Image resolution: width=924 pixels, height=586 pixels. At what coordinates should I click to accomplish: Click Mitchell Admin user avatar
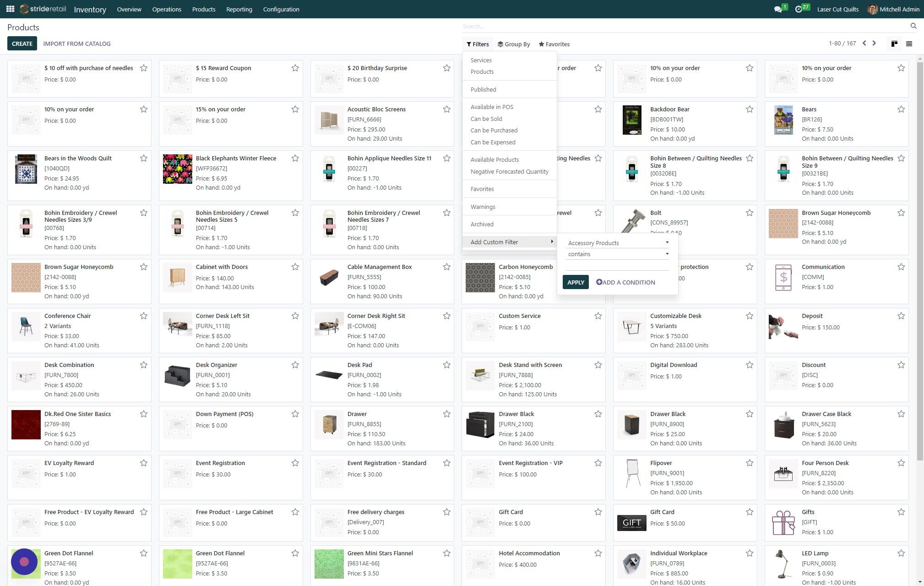pos(872,9)
